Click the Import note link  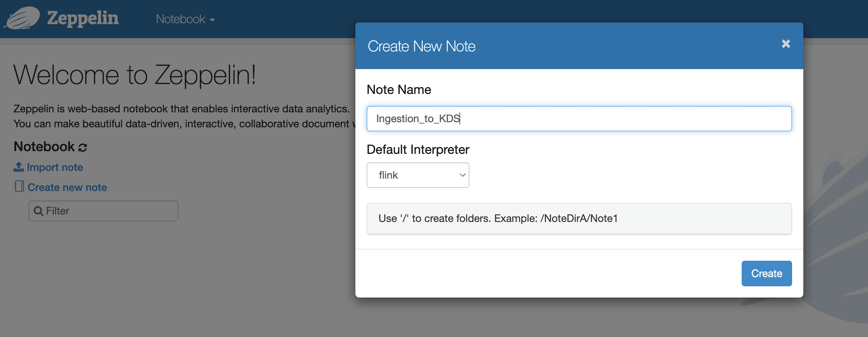click(55, 167)
